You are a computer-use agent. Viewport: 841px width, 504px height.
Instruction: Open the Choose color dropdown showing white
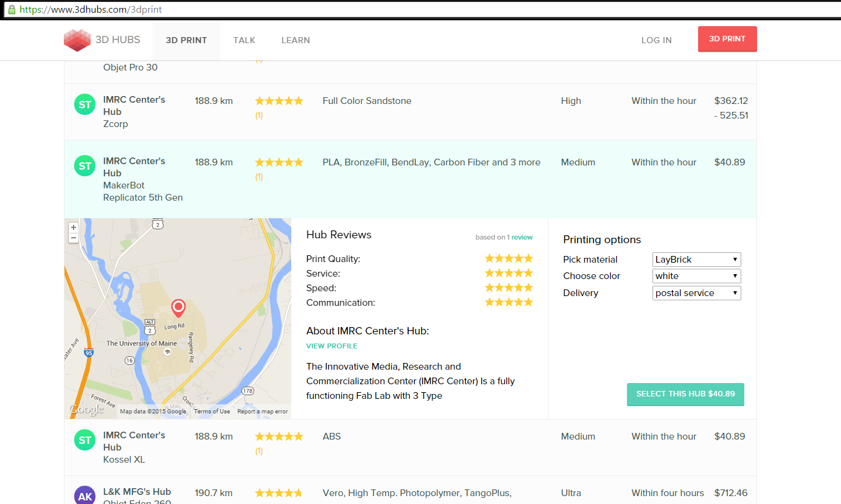(697, 276)
